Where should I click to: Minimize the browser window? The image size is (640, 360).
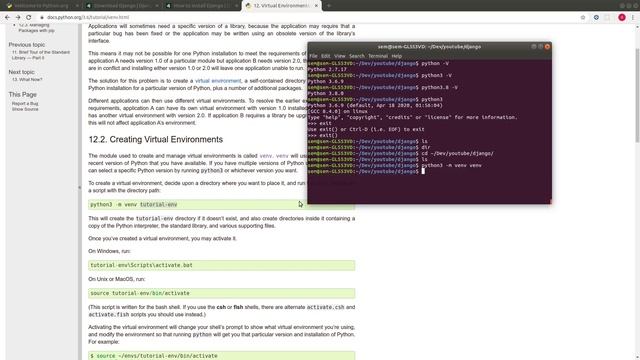(622, 6)
